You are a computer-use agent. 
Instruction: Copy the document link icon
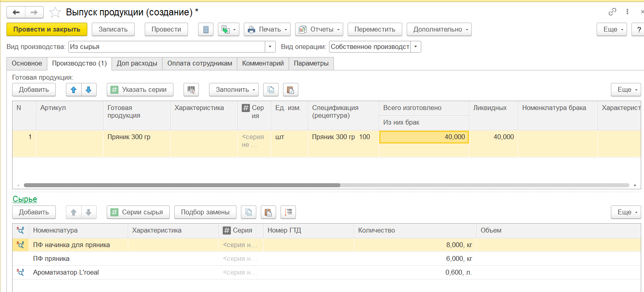click(x=612, y=12)
